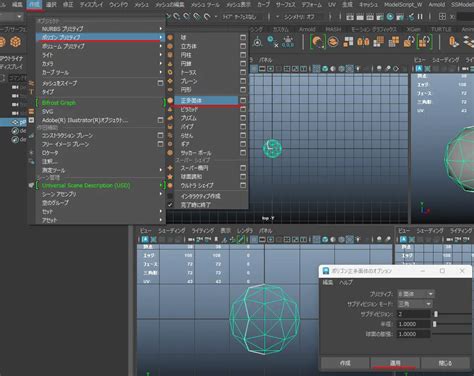Expand the NURBS プリミティブ submenu

[x=100, y=29]
